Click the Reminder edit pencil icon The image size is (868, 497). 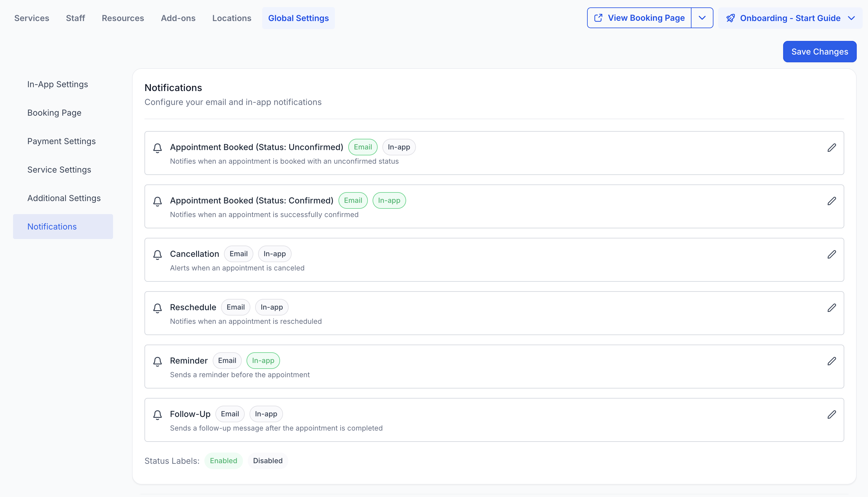tap(832, 361)
